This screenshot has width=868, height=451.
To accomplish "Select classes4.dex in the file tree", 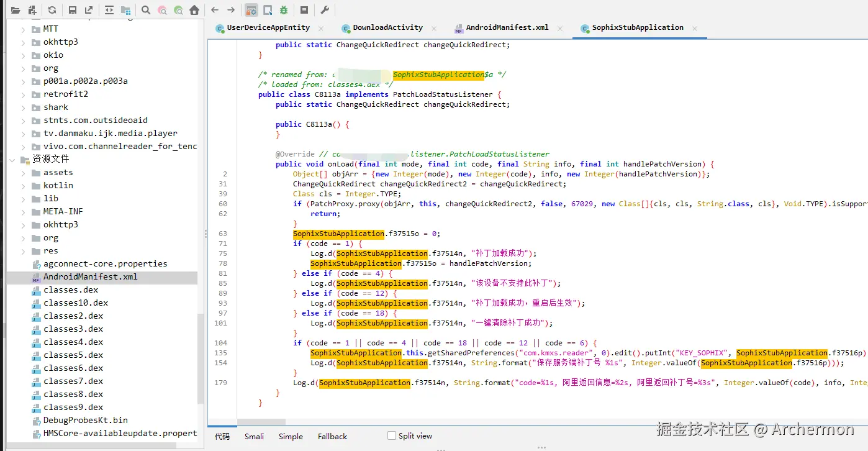I will tap(73, 342).
